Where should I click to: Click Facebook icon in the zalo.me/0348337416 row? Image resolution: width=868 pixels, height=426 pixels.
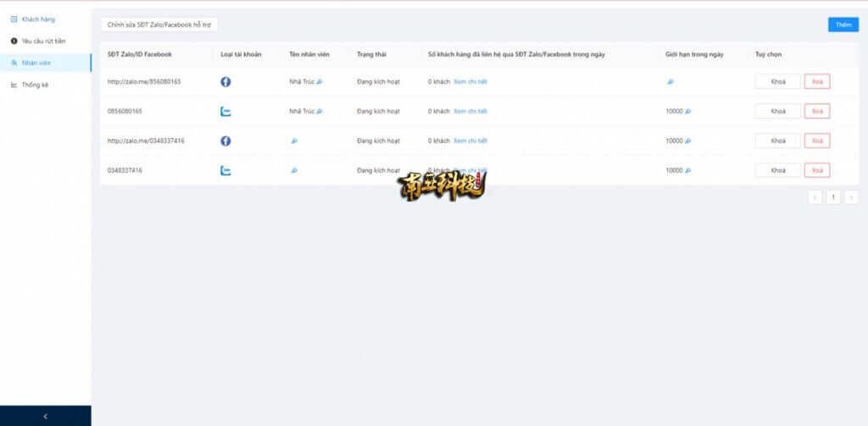pos(225,141)
